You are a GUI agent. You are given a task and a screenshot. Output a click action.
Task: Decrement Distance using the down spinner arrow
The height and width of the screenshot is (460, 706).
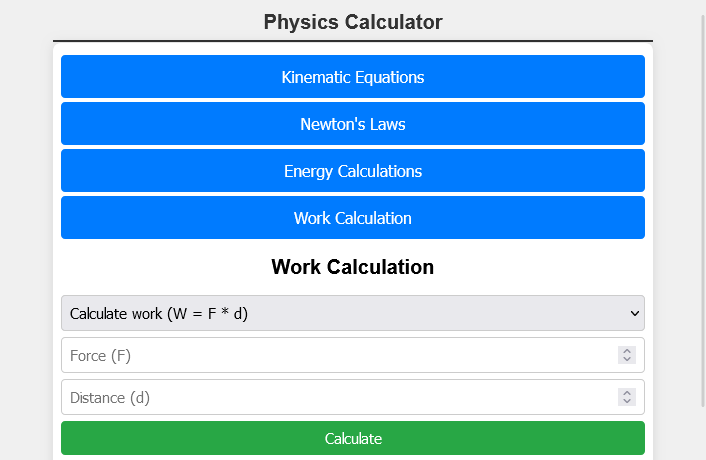[627, 401]
